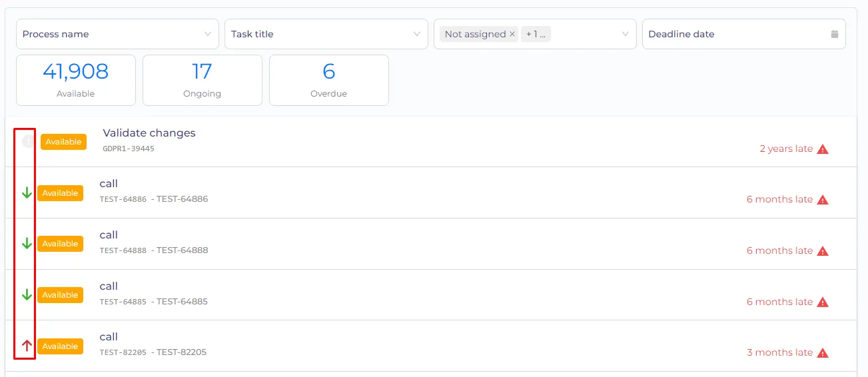
Task: Click the 'TEST-64885 - TEST-64885' reference text
Action: point(154,302)
